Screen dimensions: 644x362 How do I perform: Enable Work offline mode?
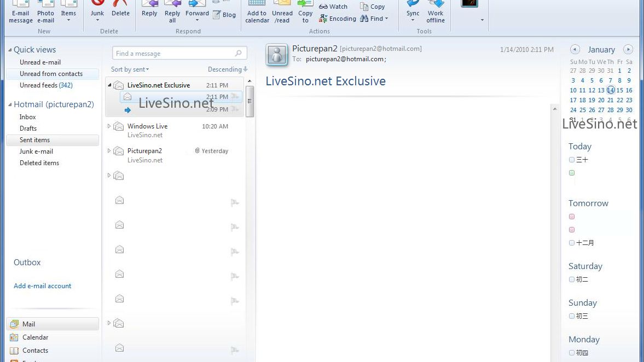435,12
